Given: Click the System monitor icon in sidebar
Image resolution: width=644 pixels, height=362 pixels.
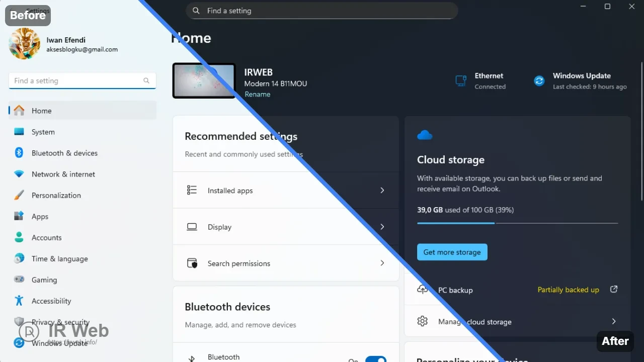Looking at the screenshot, I should (x=19, y=132).
